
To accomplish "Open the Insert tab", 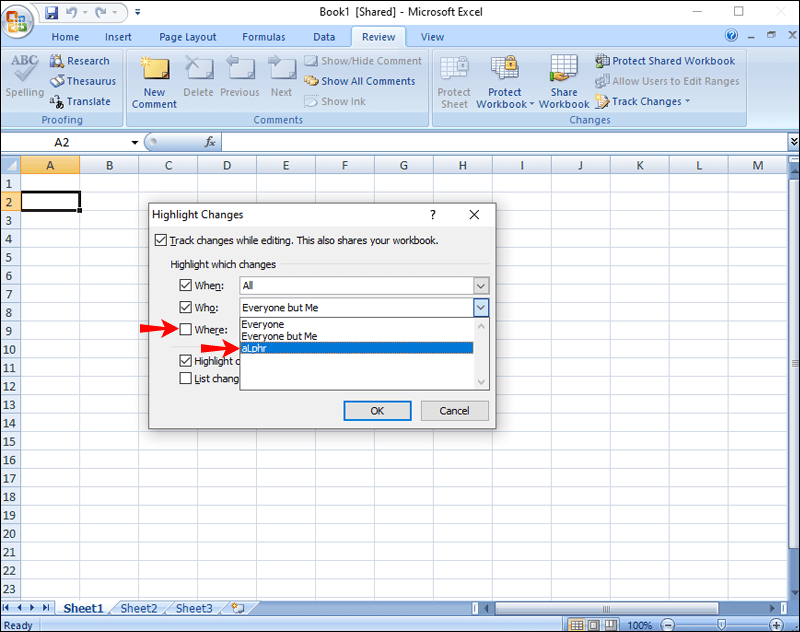I will point(118,37).
